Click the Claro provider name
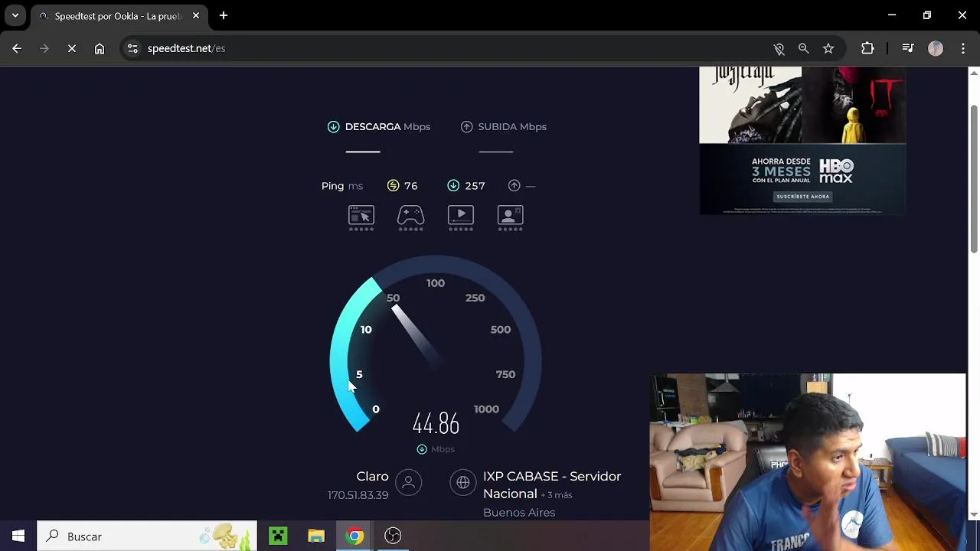This screenshot has width=980, height=551. point(372,476)
